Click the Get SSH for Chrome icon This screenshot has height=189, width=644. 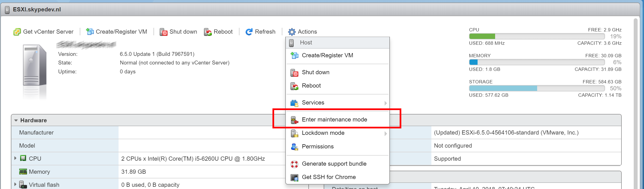294,177
